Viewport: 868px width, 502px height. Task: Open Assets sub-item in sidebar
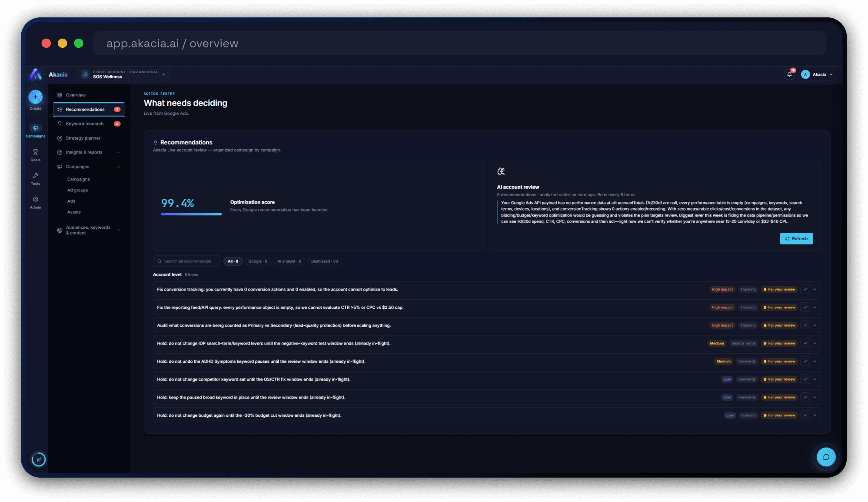[74, 212]
